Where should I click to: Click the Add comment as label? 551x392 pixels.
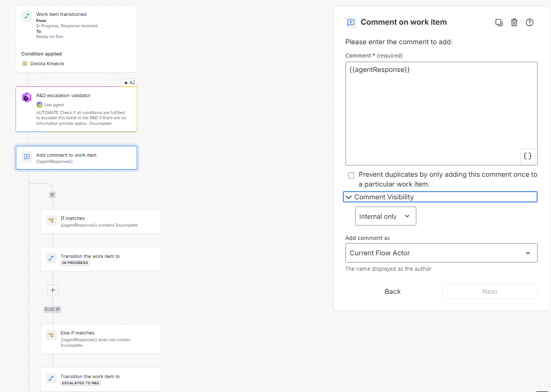(x=368, y=238)
